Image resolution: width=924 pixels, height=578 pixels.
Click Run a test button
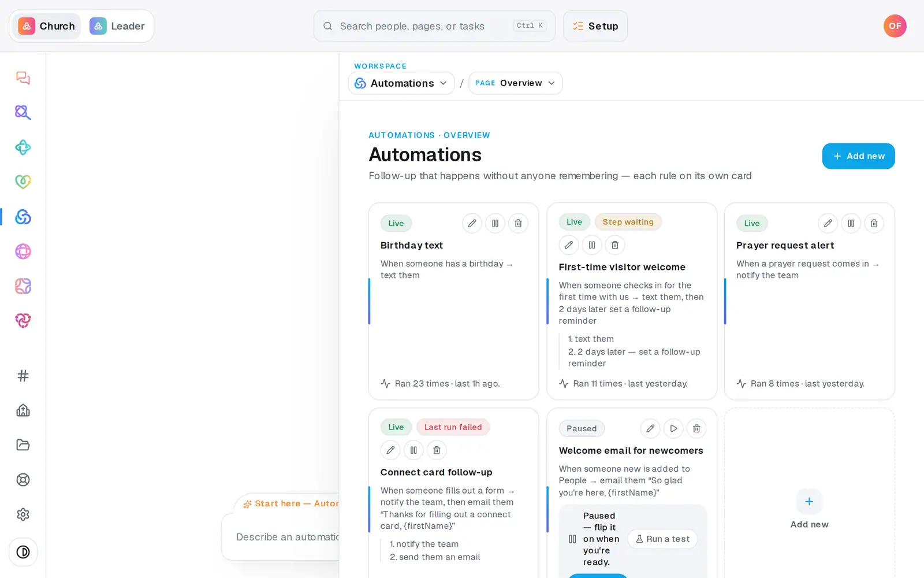point(662,539)
